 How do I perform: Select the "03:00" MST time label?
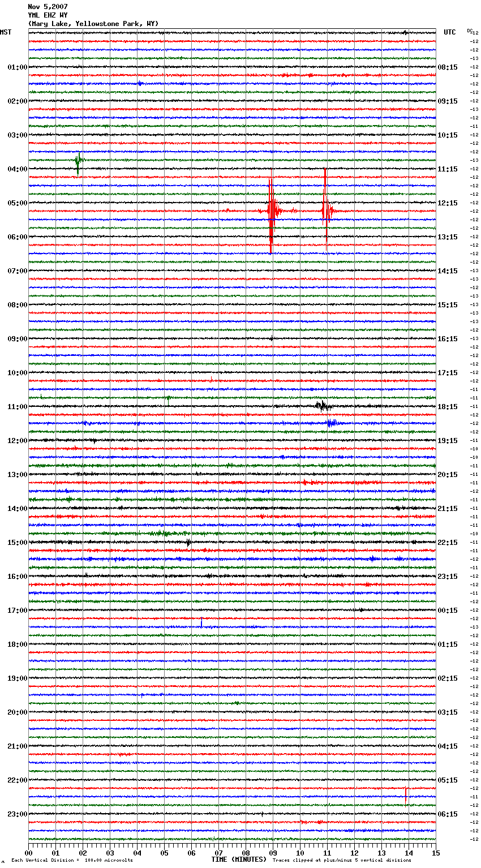click(18, 135)
